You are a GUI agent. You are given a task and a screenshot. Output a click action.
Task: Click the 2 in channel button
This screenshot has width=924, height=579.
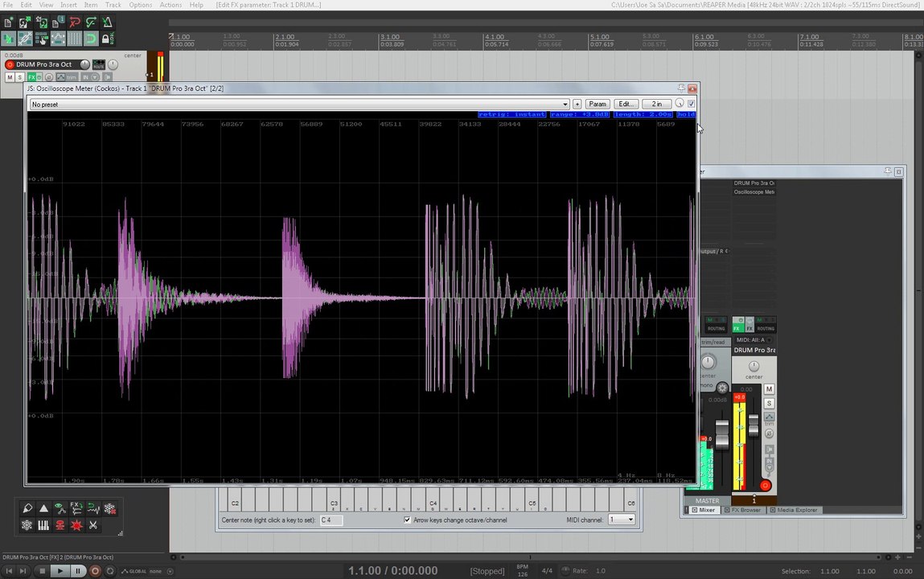[656, 104]
